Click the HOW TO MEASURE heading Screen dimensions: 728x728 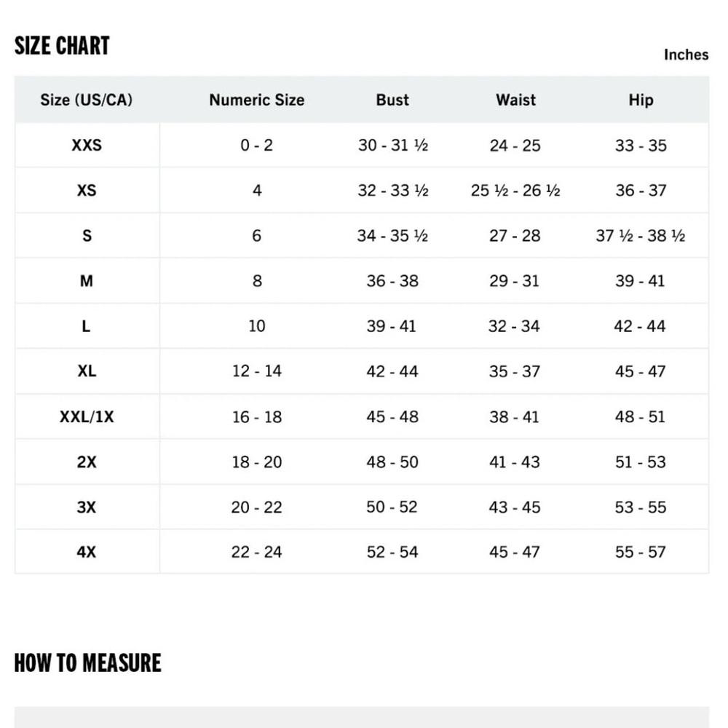[x=87, y=663]
